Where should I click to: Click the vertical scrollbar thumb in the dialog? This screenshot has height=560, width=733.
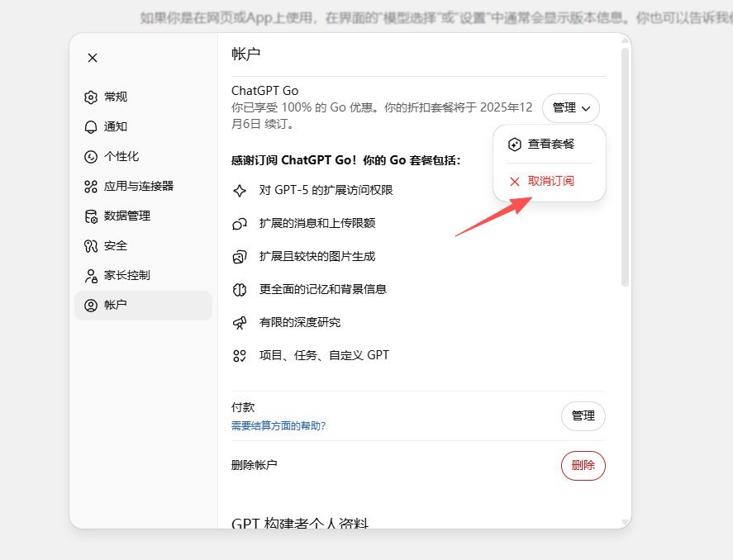coord(625,167)
